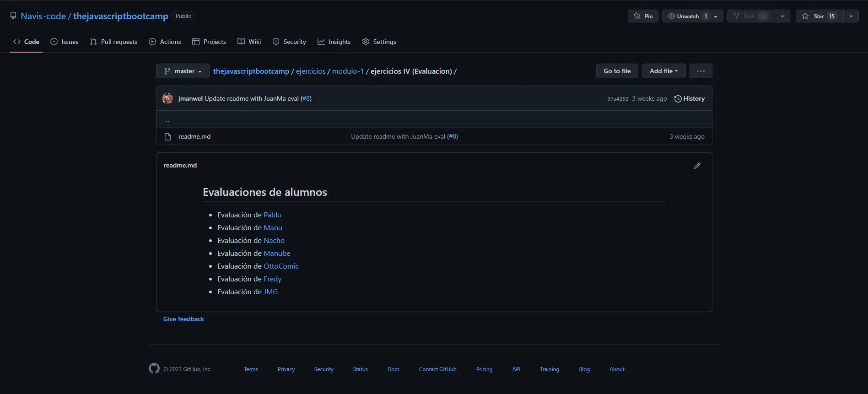Click the readme.md panel header title
This screenshot has width=868, height=394.
click(180, 165)
